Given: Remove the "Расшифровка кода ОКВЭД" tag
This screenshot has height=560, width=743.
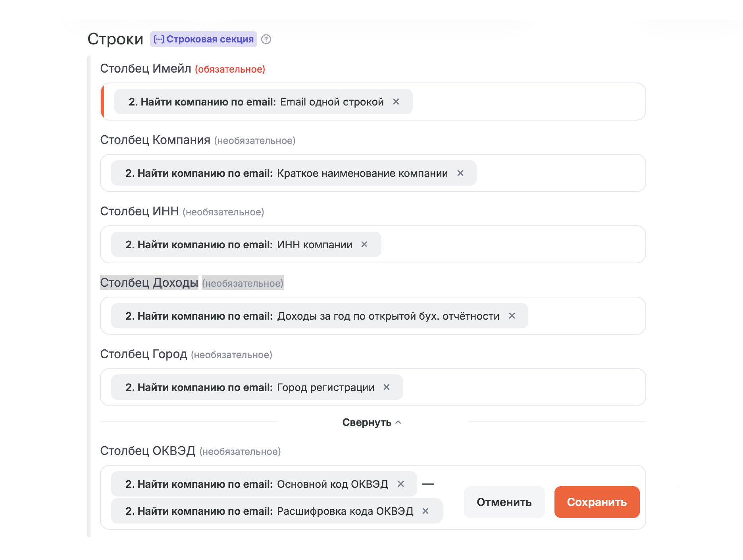Looking at the screenshot, I should pos(425,511).
